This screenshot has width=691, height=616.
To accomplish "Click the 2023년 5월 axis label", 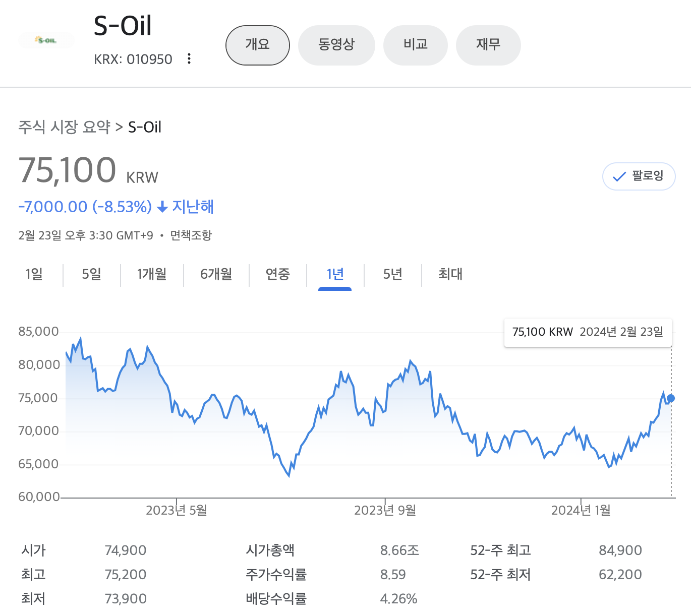I will coord(177,511).
